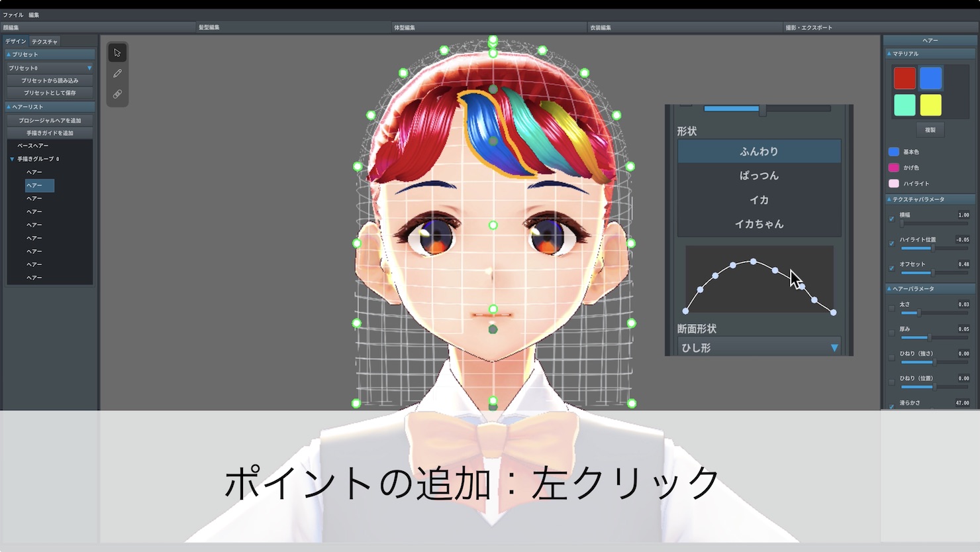Click the 厚み slider
Viewport: 980px width, 552px height.
(x=934, y=337)
